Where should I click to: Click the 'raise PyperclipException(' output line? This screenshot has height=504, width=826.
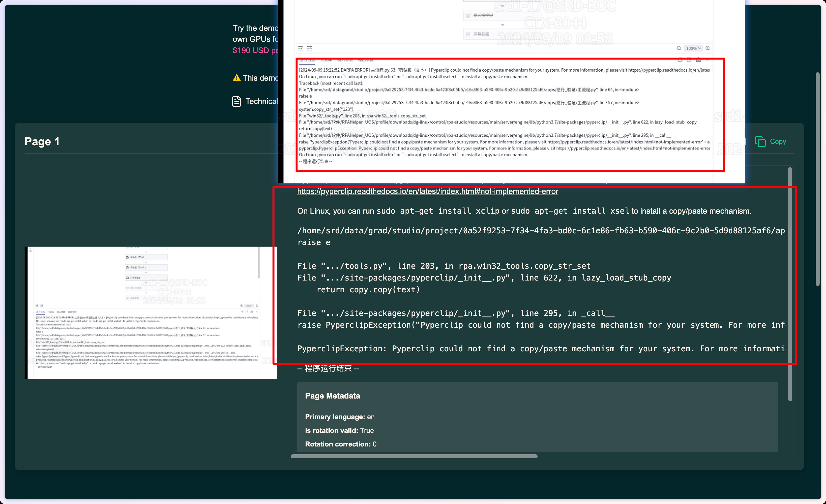(x=542, y=325)
